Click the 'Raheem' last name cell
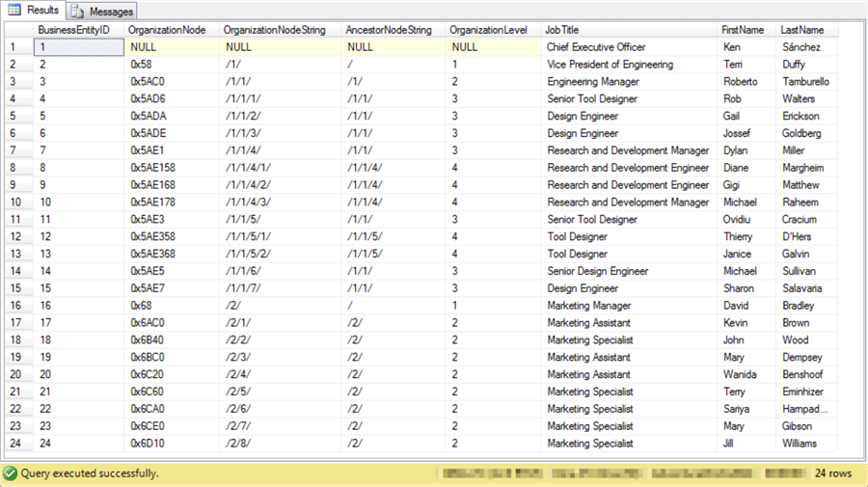This screenshot has width=868, height=487. 806,202
